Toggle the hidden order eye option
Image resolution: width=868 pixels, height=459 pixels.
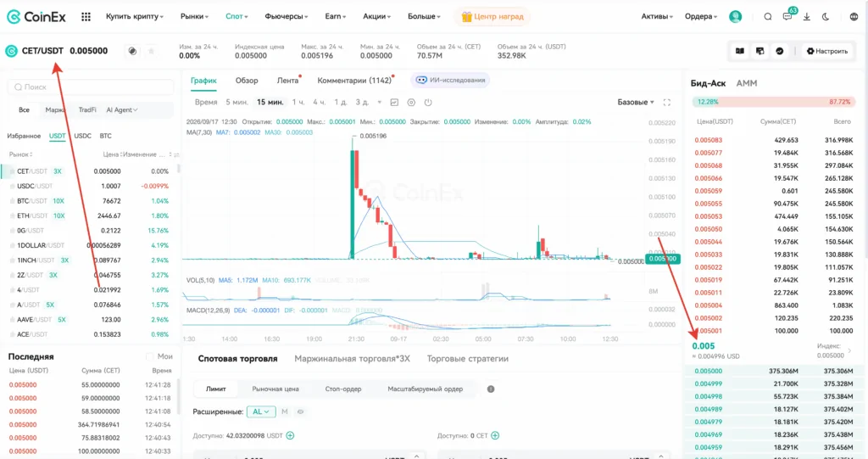[x=301, y=411]
